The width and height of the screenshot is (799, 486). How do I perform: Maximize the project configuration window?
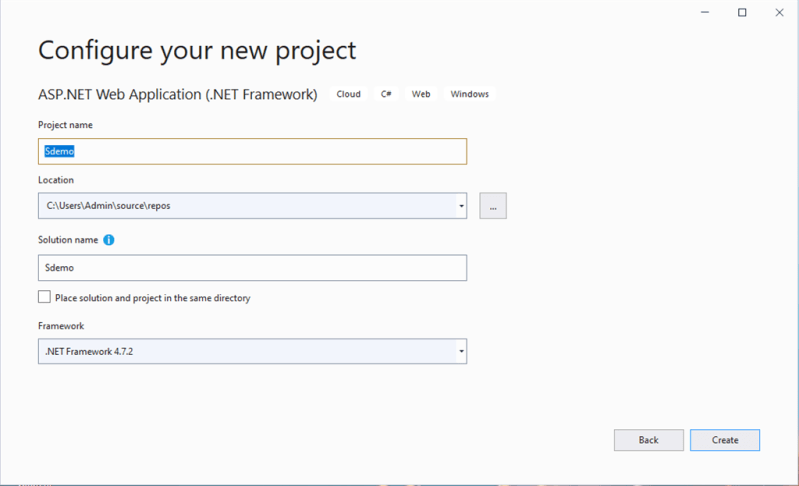point(742,13)
